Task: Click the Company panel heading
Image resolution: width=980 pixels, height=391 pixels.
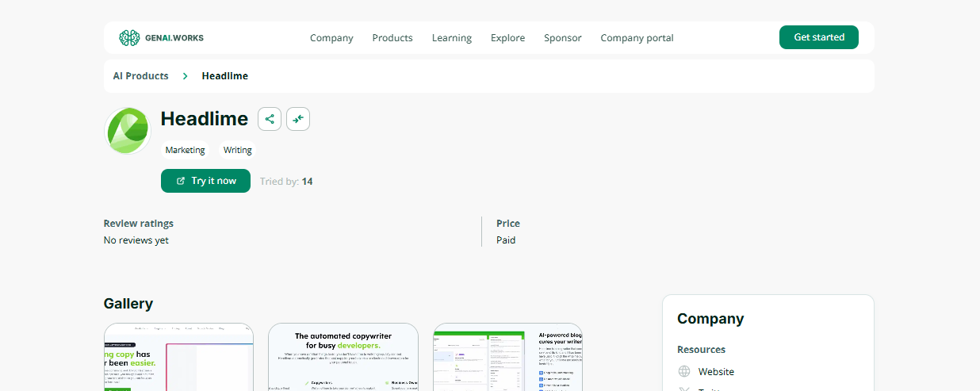Action: (710, 319)
